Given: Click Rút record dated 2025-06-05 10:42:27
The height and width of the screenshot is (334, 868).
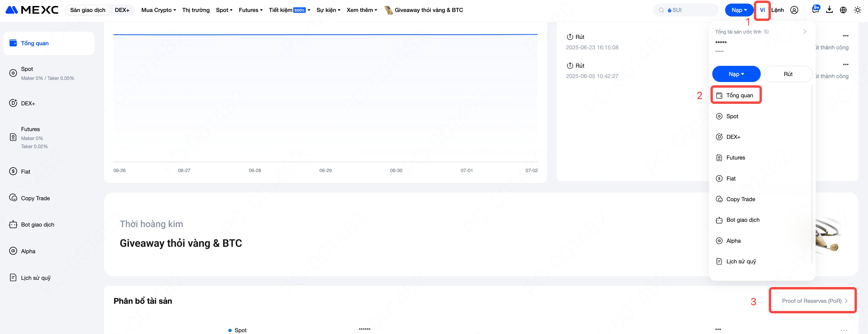Looking at the screenshot, I should [x=592, y=71].
